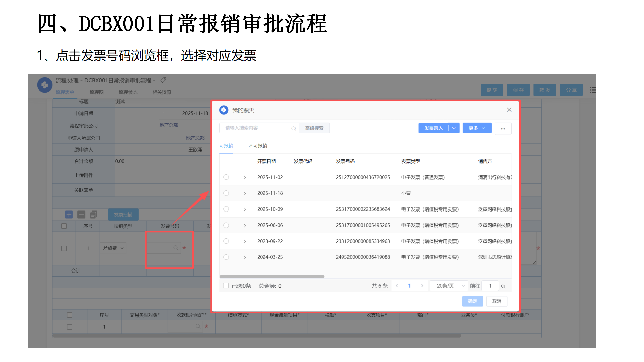The width and height of the screenshot is (644, 362).
Task: Select radio for invoice dated 2025-10-09
Action: pos(226,209)
